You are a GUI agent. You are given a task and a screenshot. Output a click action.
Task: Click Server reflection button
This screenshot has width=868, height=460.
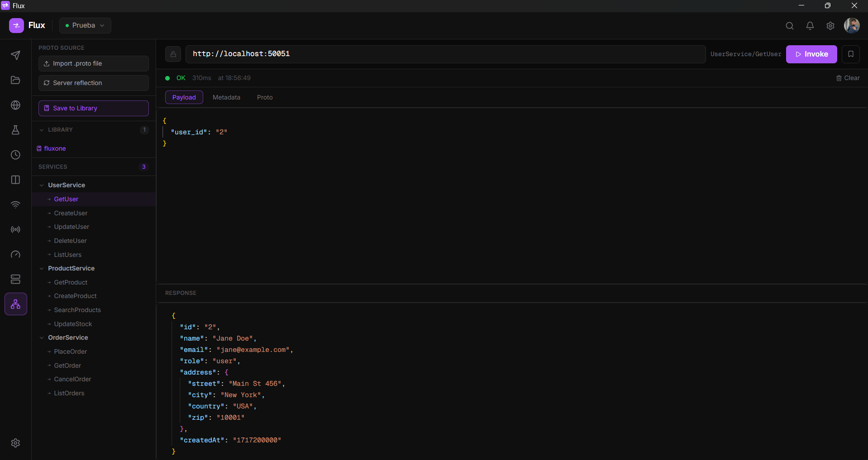[x=94, y=83]
